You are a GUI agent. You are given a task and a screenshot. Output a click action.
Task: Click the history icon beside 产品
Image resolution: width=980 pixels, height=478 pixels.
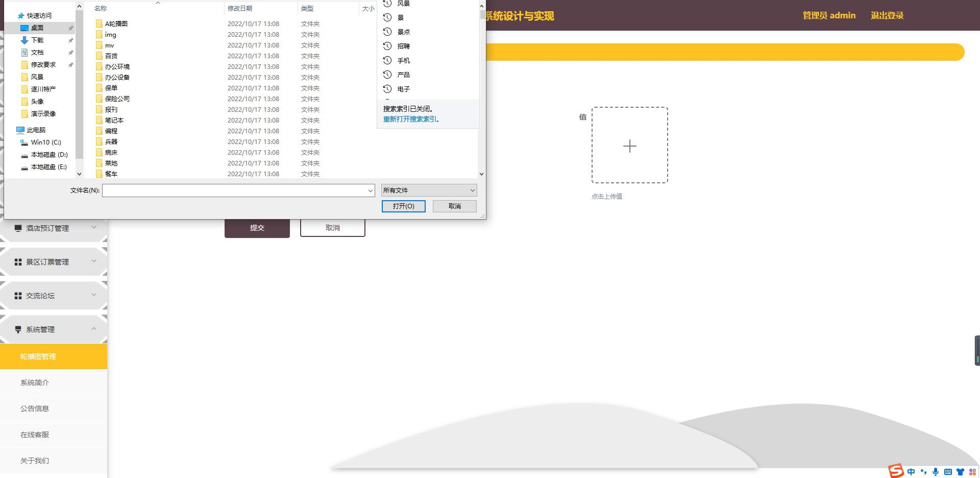(x=387, y=75)
